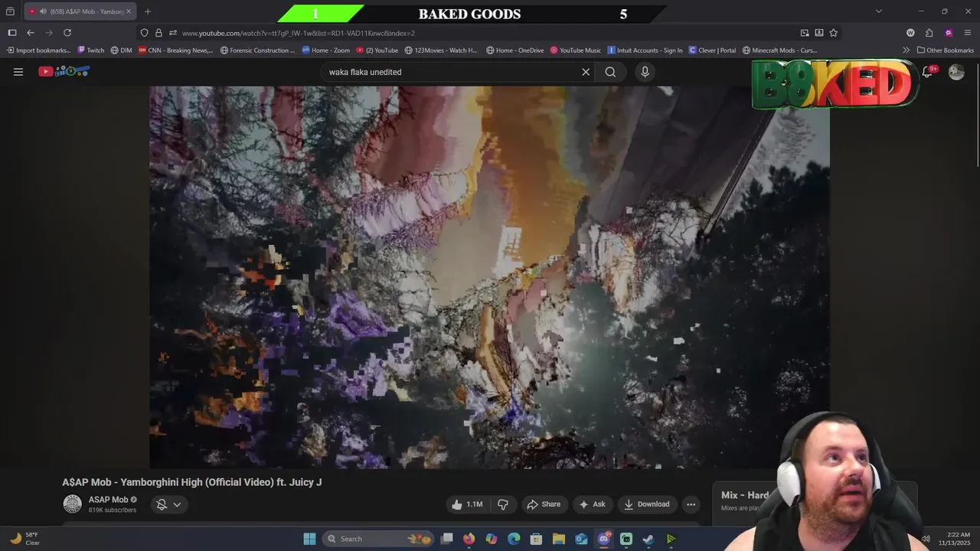This screenshot has width=980, height=551.
Task: Open the YouTube guide hamburger menu
Action: 18,72
